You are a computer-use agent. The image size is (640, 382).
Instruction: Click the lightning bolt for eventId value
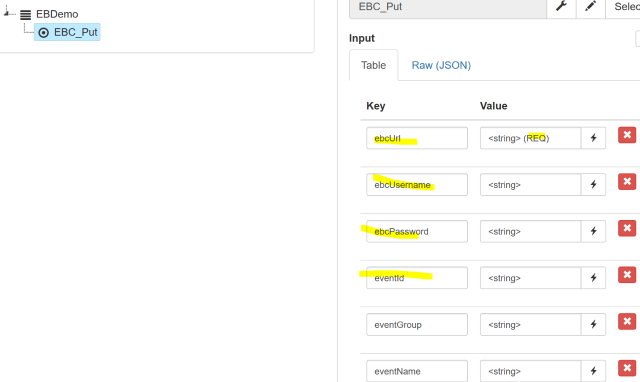pyautogui.click(x=593, y=278)
